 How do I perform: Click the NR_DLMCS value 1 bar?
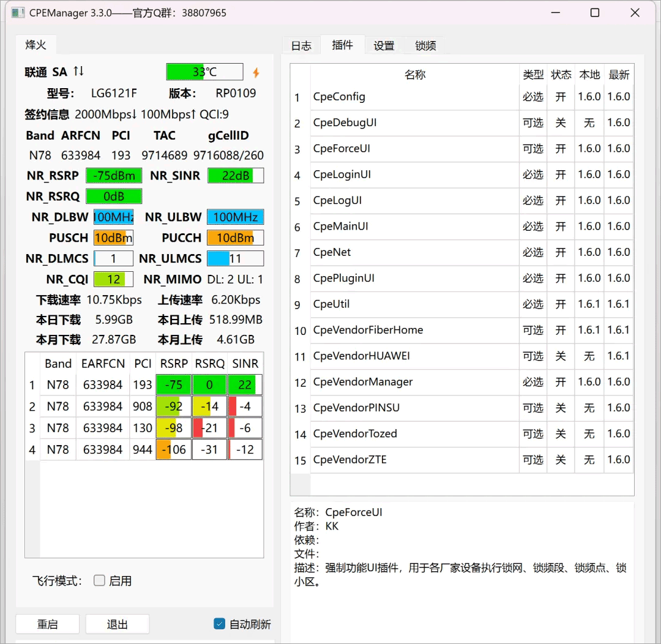tap(113, 258)
